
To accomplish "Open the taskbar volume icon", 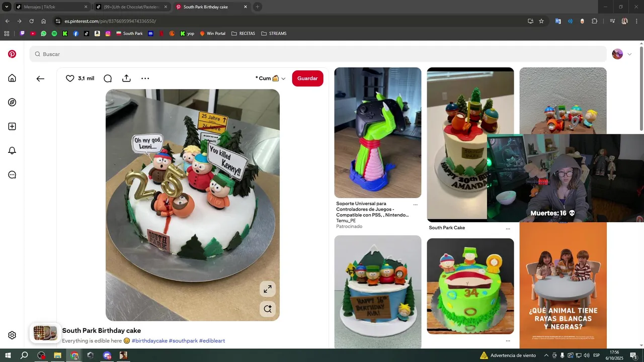I will point(586,355).
